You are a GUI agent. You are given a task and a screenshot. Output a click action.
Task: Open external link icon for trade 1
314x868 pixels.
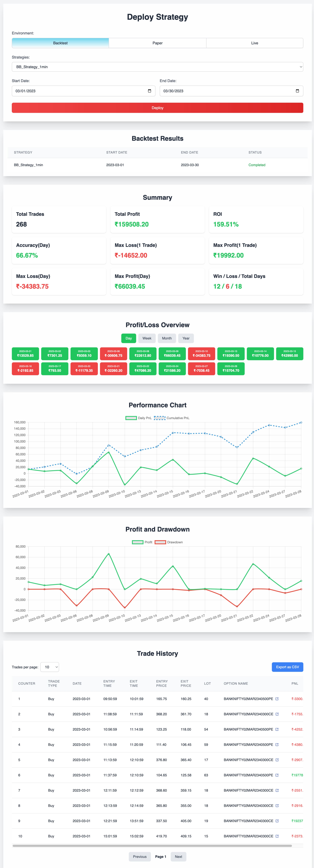coord(277,699)
